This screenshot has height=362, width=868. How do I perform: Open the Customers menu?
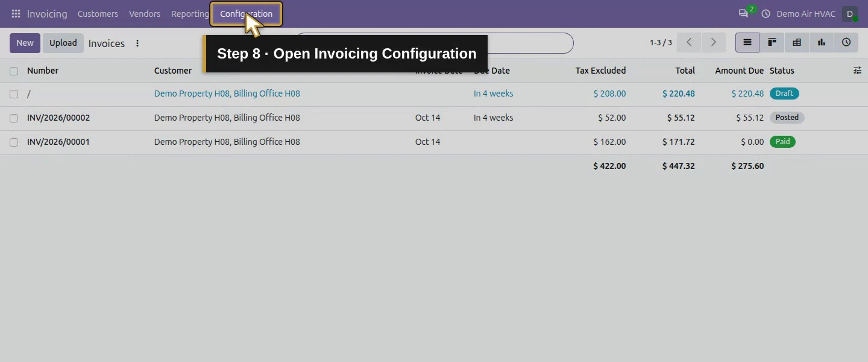[98, 14]
